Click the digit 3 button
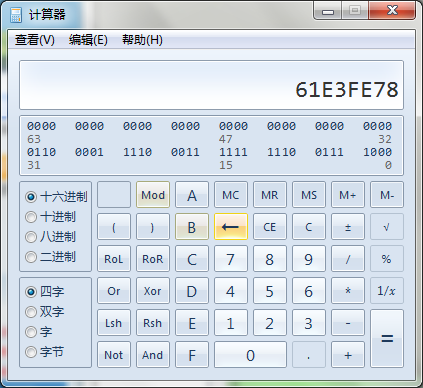The width and height of the screenshot is (423, 388). 309,323
